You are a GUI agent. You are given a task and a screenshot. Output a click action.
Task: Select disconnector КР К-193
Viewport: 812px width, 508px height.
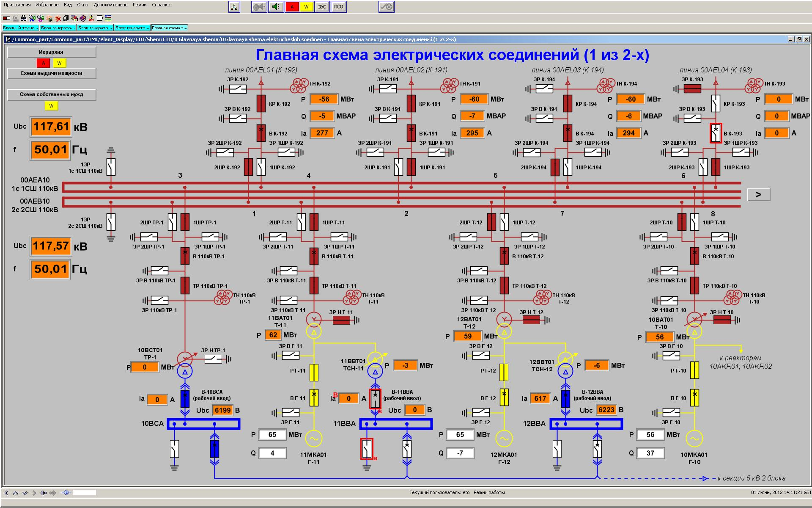tap(716, 103)
